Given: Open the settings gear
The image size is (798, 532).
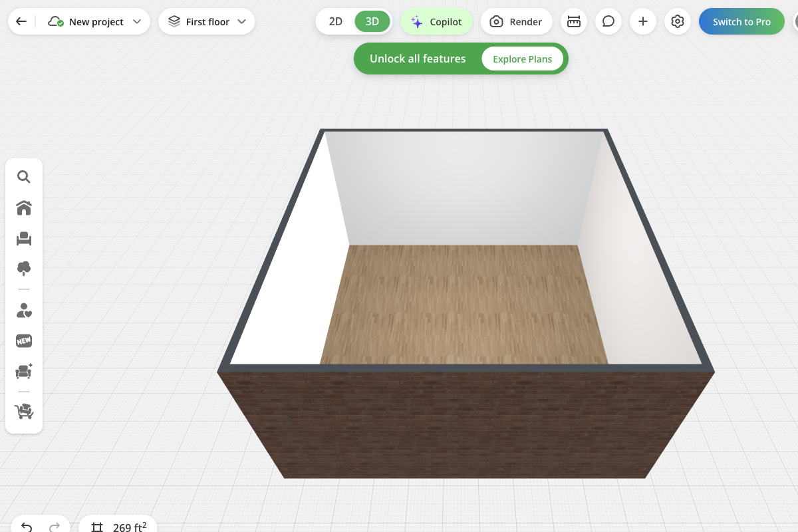Looking at the screenshot, I should (678, 21).
